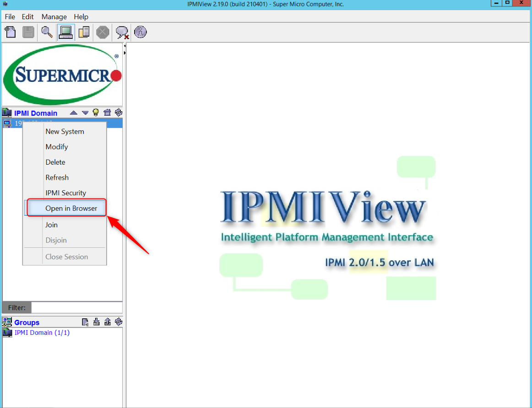Click the down triangle in IPMI Domain header
This screenshot has width=532, height=408.
pyautogui.click(x=85, y=113)
